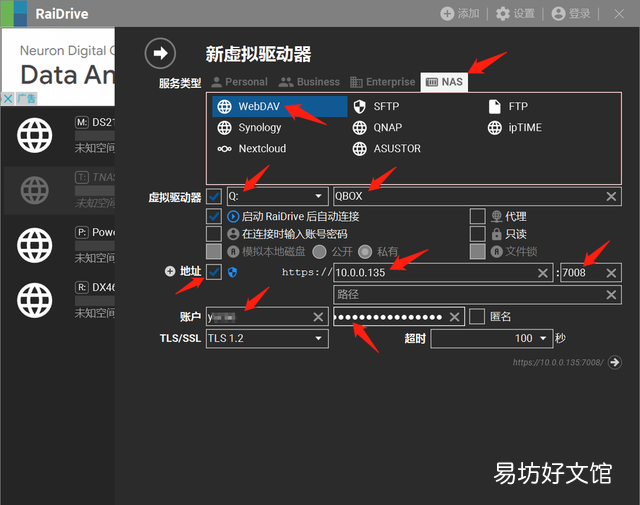640x505 pixels.
Task: Open the Q: drive letter dropdown
Action: pos(278,196)
